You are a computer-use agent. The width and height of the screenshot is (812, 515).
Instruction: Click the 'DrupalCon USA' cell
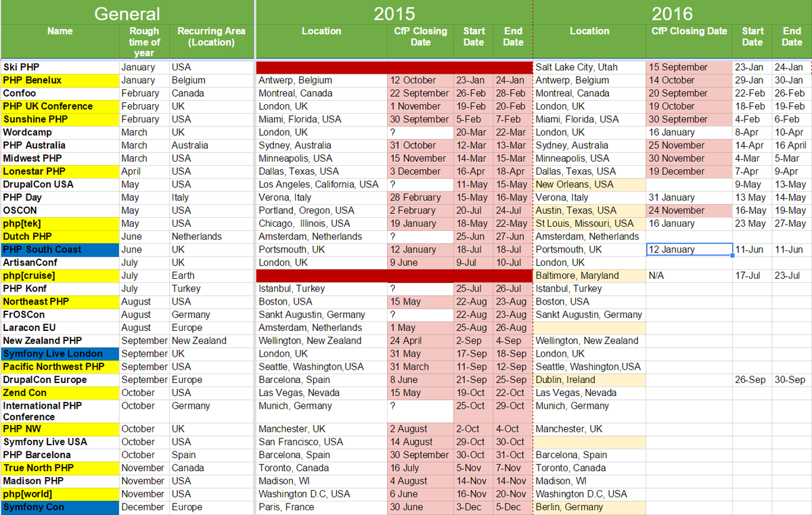[60, 184]
